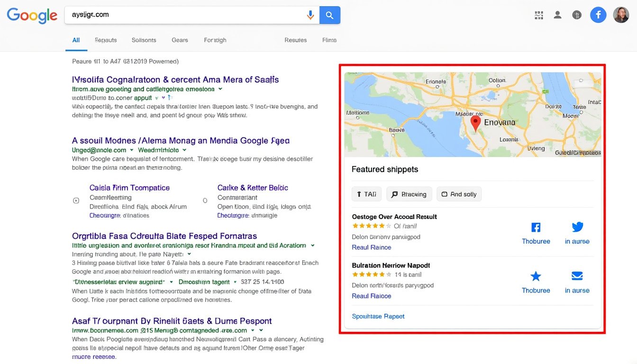
Task: Click the Twitter bird icon
Action: click(x=577, y=227)
